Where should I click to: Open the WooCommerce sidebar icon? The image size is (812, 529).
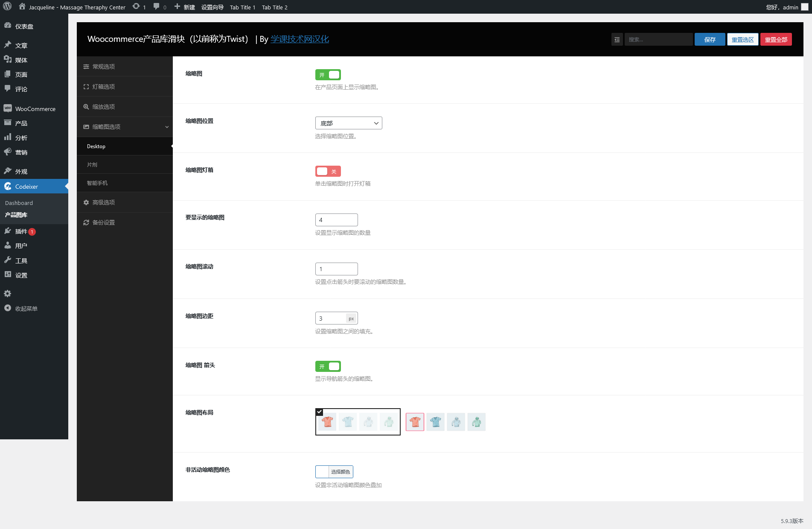[8, 108]
